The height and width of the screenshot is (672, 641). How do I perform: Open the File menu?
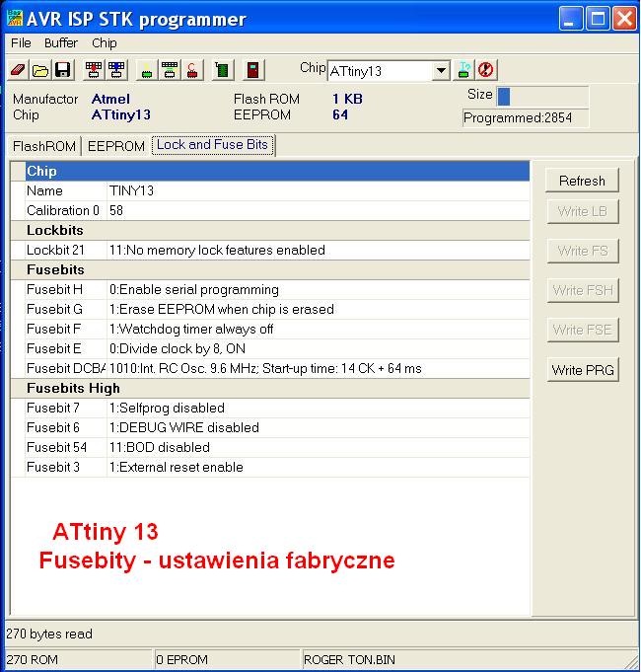(x=21, y=43)
